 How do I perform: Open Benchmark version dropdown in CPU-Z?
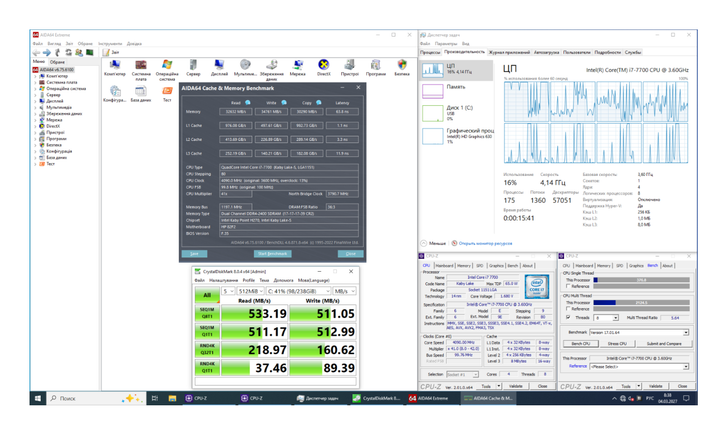pyautogui.click(x=639, y=332)
